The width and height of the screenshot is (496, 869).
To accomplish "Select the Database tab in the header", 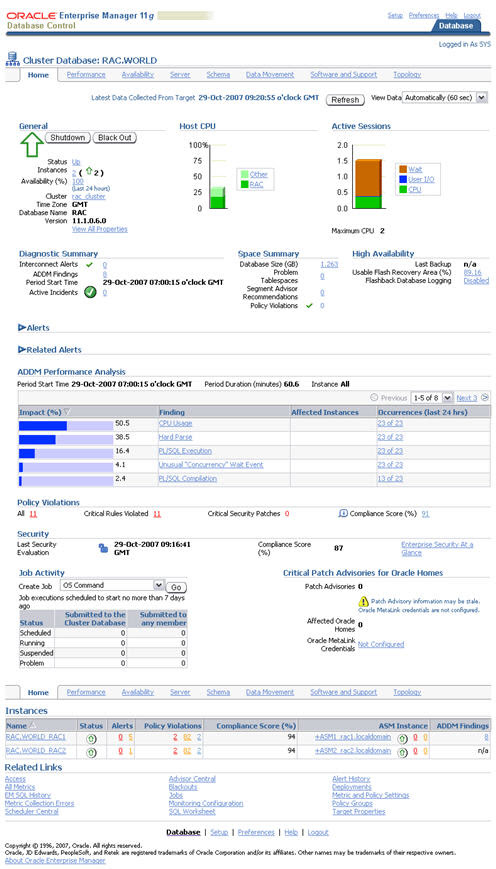I will click(x=456, y=25).
